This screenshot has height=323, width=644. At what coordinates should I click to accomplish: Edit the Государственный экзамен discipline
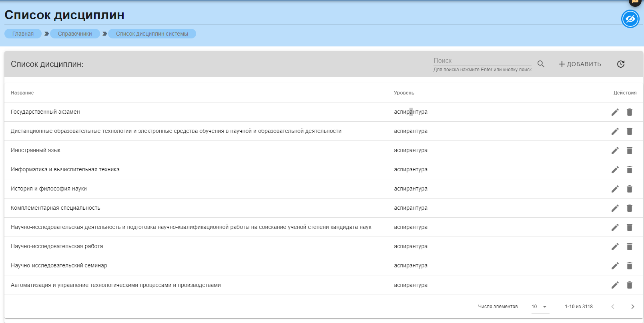pyautogui.click(x=615, y=112)
